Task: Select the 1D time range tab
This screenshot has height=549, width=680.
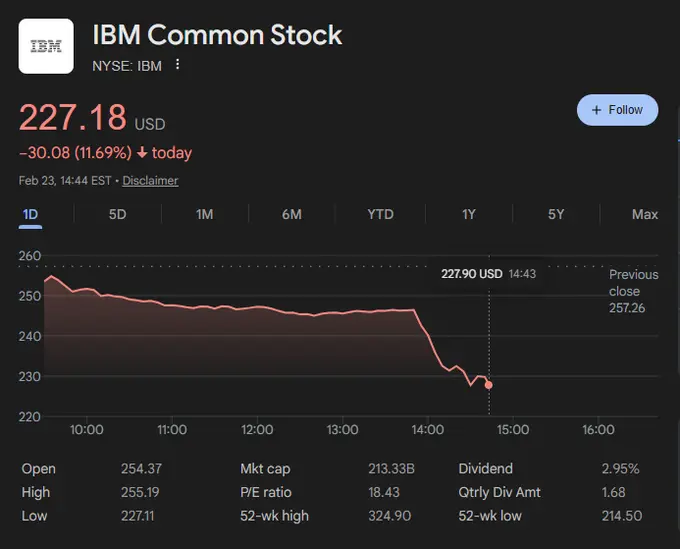Action: point(30,214)
